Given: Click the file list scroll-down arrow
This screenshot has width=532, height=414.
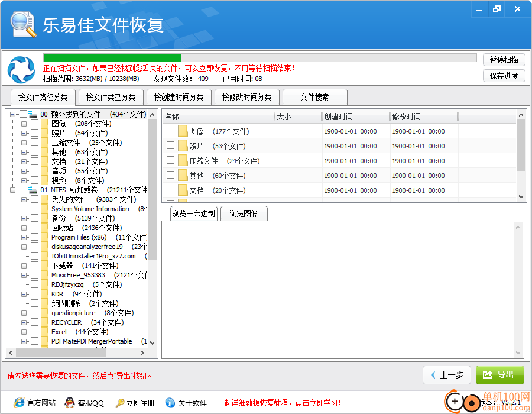Looking at the screenshot, I should click(x=521, y=197).
